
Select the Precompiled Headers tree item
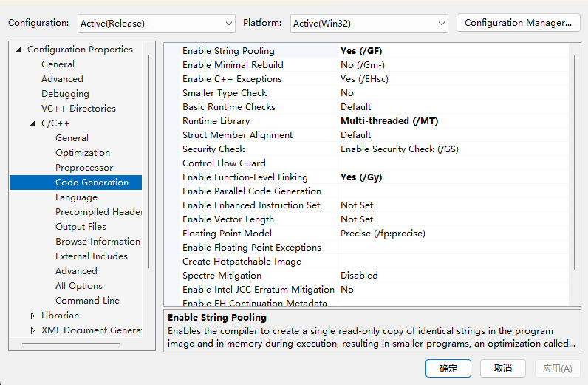pos(98,212)
